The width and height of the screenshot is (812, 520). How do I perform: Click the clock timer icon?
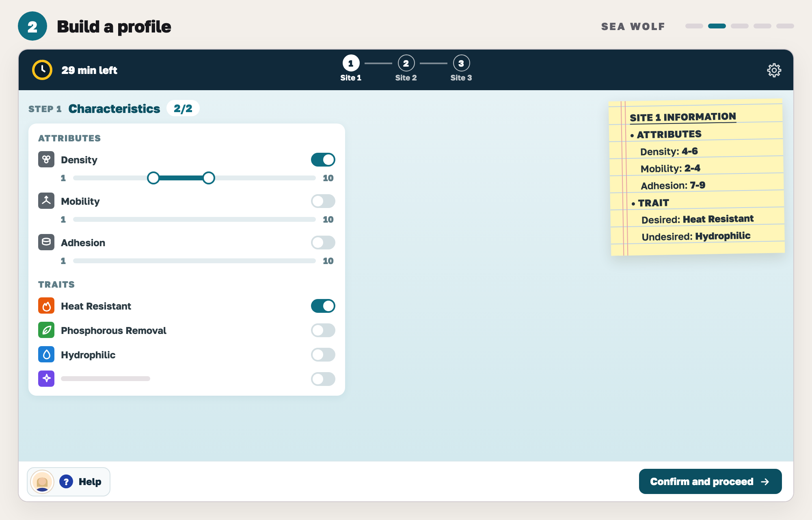click(x=42, y=70)
